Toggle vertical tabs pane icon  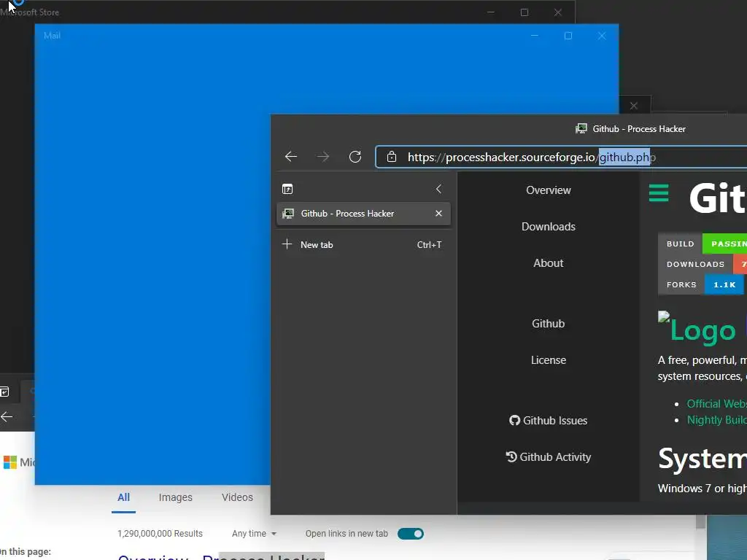coord(287,189)
